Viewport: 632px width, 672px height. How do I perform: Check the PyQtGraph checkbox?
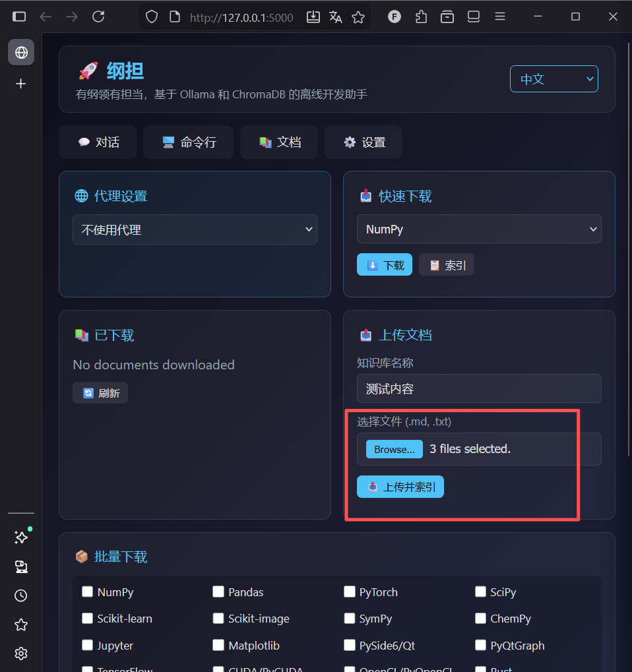tap(481, 645)
